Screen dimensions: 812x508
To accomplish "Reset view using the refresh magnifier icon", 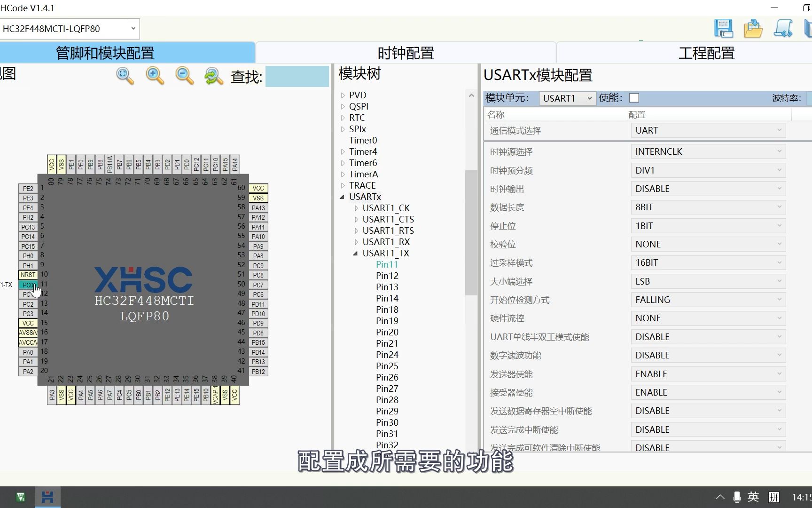I will pyautogui.click(x=213, y=75).
